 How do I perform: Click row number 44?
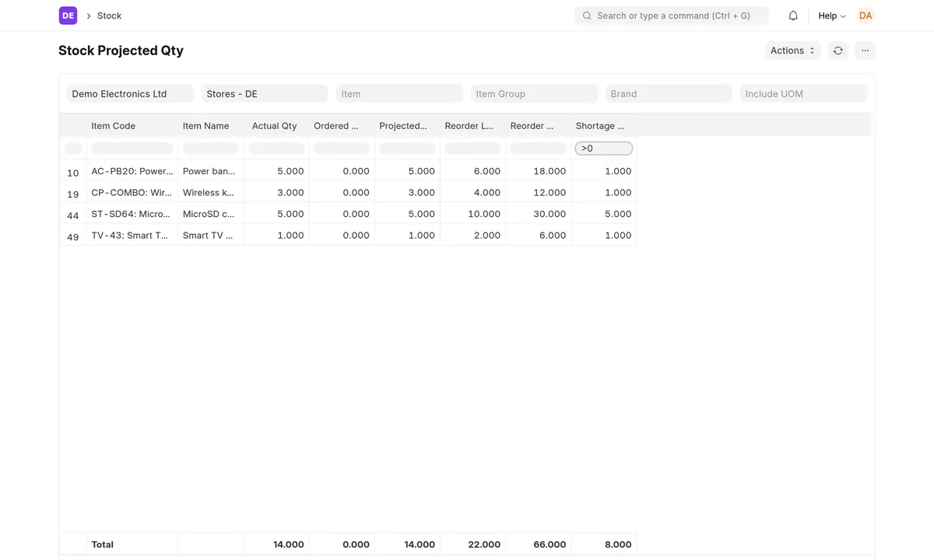coord(73,215)
